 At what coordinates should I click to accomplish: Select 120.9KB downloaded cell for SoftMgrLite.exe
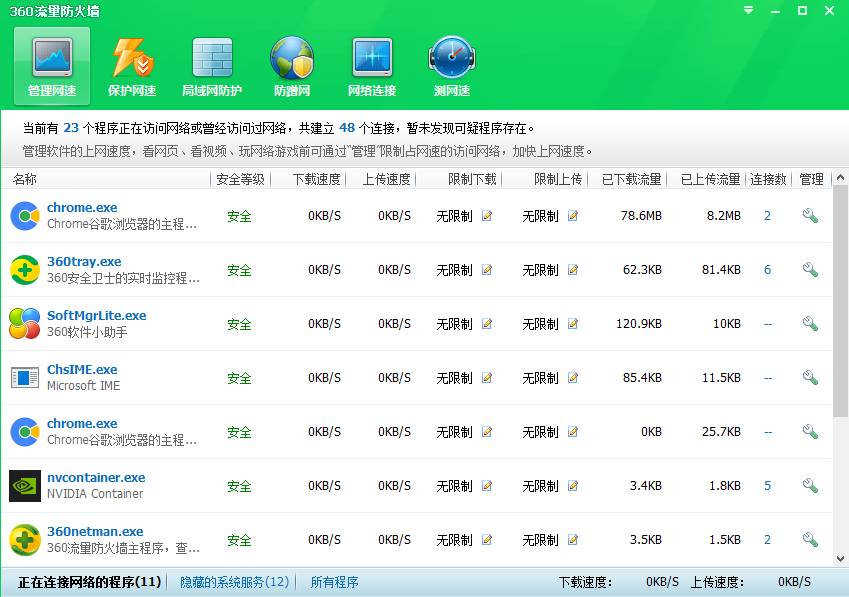pos(639,324)
